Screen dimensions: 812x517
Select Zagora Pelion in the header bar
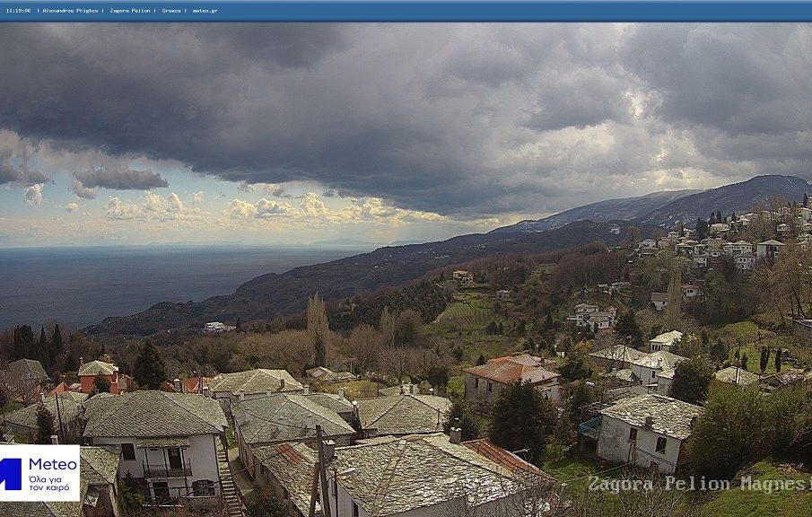click(130, 11)
